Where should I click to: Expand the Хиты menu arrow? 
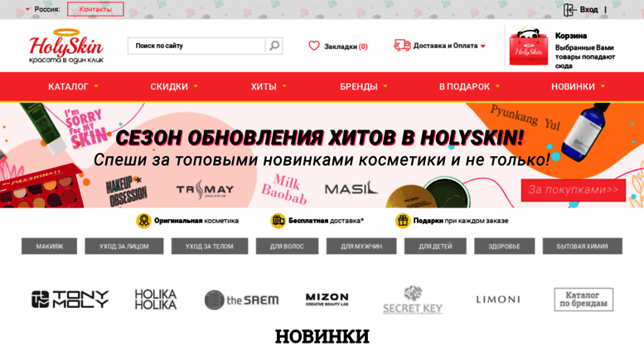click(284, 86)
